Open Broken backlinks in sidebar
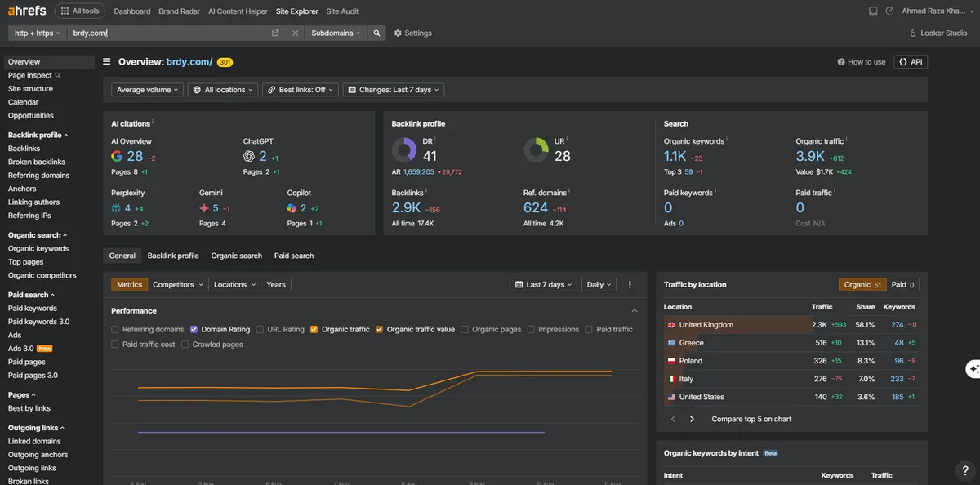 (37, 162)
